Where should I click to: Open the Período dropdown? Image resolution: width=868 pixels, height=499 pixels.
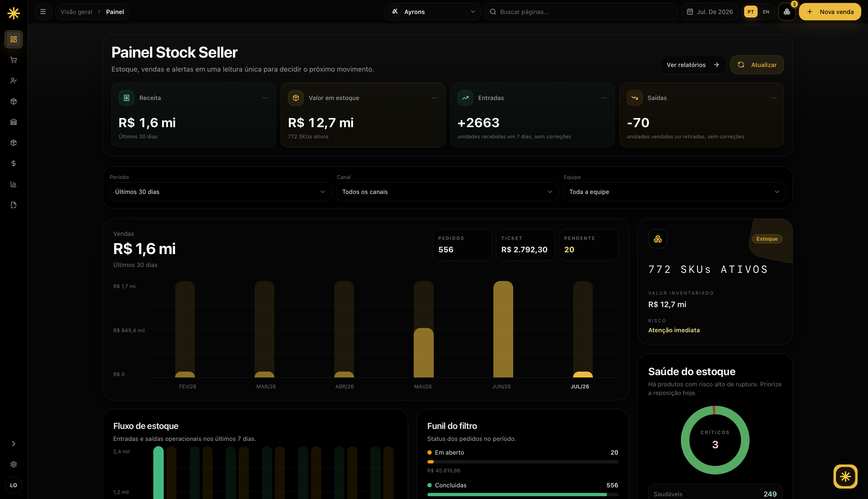click(x=220, y=192)
